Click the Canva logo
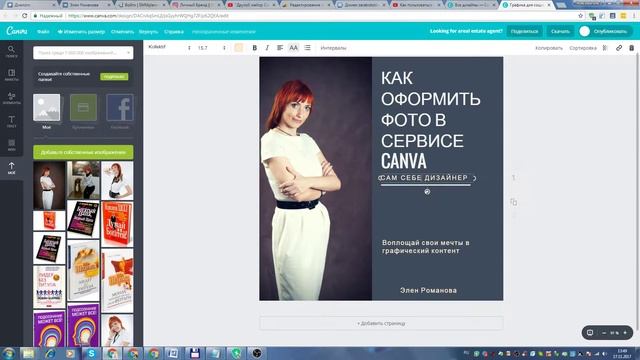 click(17, 31)
